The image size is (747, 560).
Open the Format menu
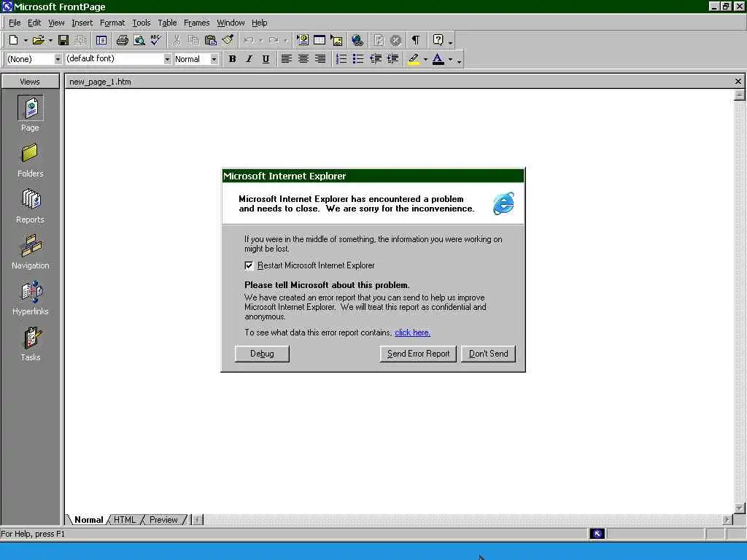pyautogui.click(x=112, y=23)
